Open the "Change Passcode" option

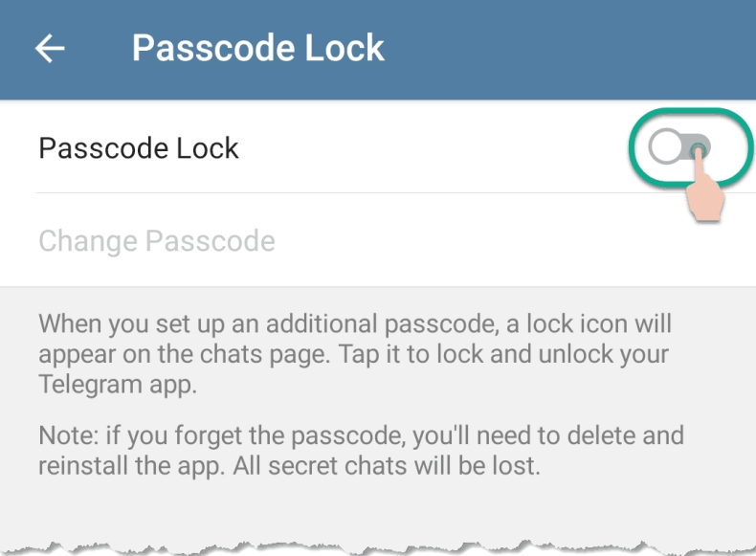click(x=157, y=241)
